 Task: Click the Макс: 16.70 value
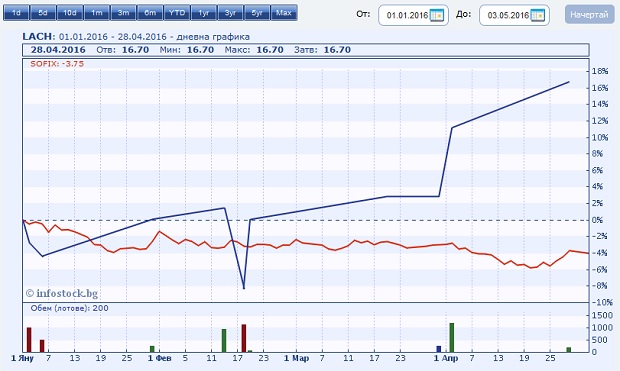pyautogui.click(x=254, y=50)
